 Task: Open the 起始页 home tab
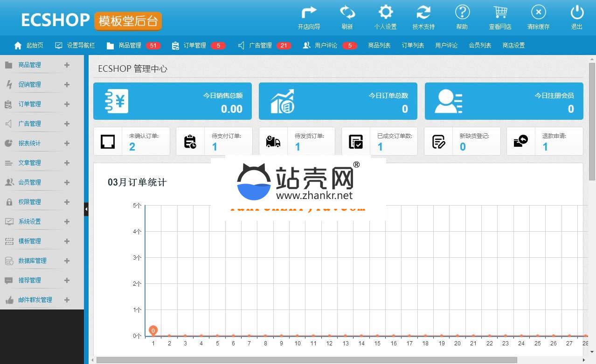click(29, 46)
